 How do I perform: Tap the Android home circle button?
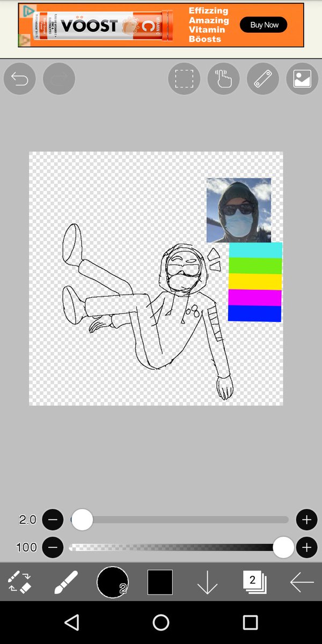click(161, 622)
